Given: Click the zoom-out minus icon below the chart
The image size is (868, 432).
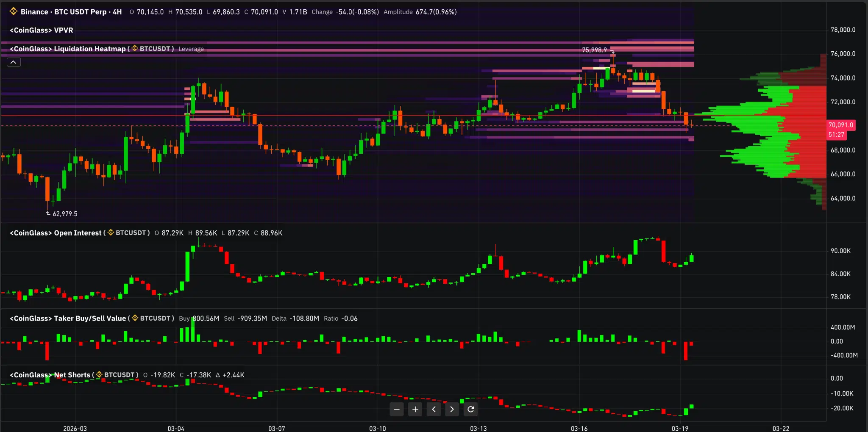Looking at the screenshot, I should click(x=396, y=409).
